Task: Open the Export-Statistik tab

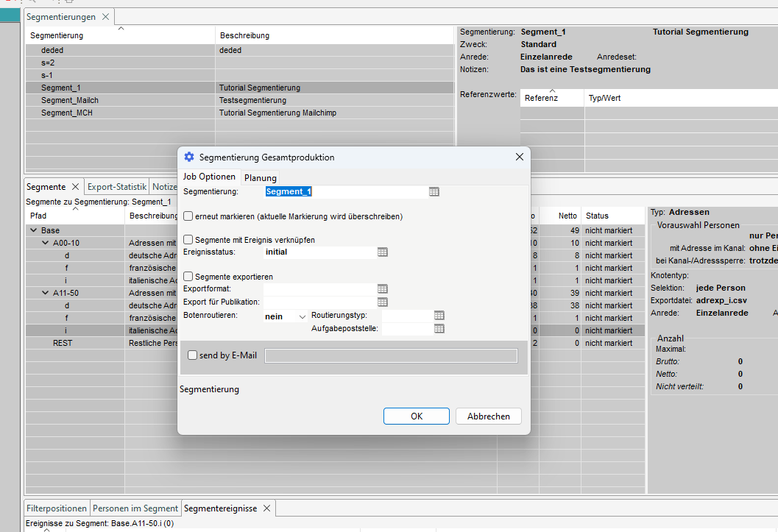Action: pyautogui.click(x=116, y=187)
